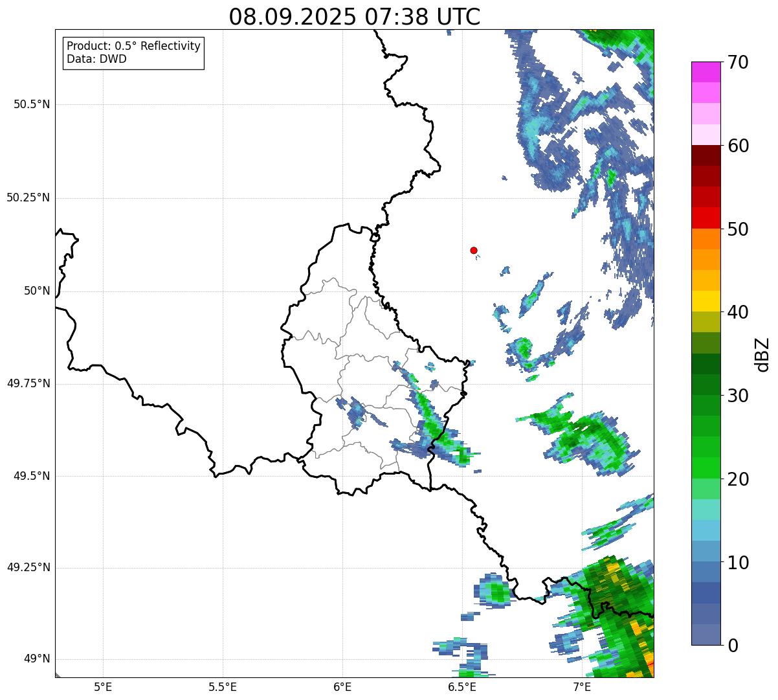
Task: Click the '5.5°E' longitude label
Action: pyautogui.click(x=223, y=686)
